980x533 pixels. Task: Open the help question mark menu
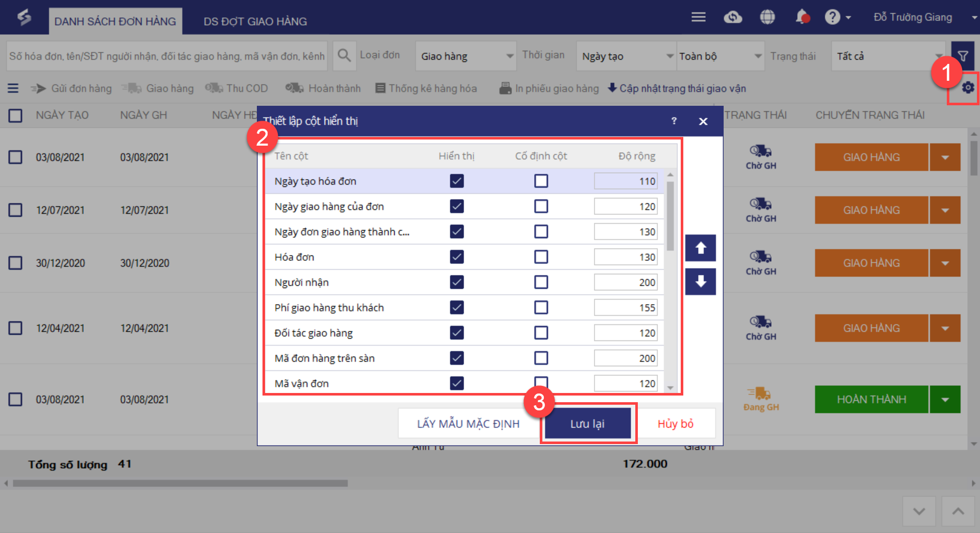(x=838, y=17)
